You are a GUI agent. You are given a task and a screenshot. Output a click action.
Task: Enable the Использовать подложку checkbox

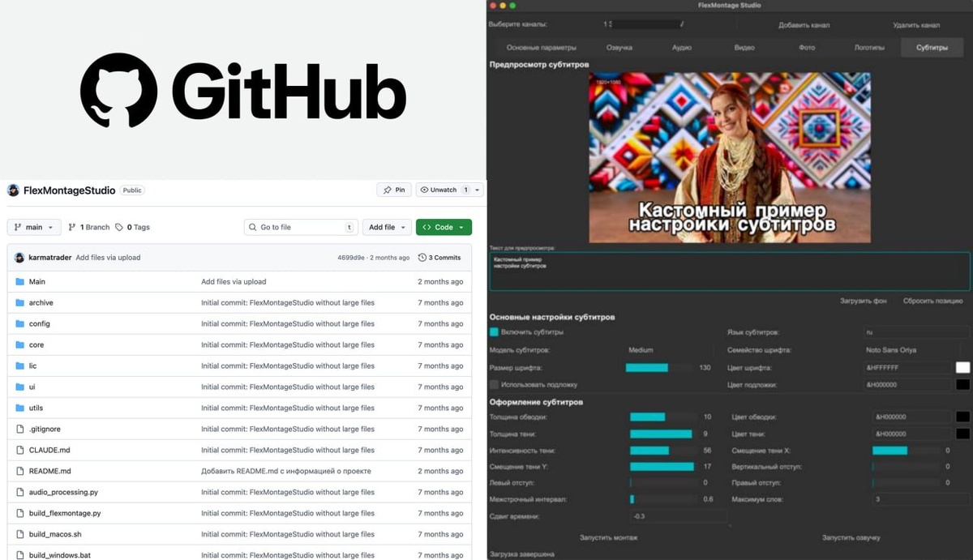pos(494,384)
